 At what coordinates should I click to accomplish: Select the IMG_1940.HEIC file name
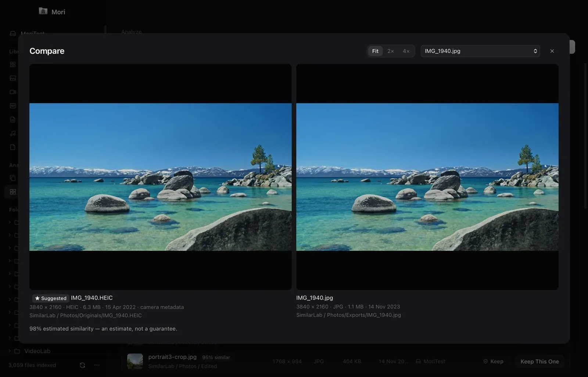point(92,298)
